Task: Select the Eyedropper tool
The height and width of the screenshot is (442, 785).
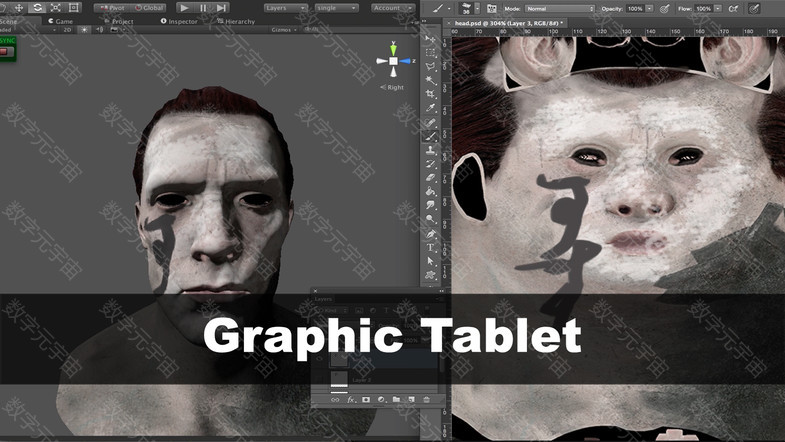Action: click(430, 108)
